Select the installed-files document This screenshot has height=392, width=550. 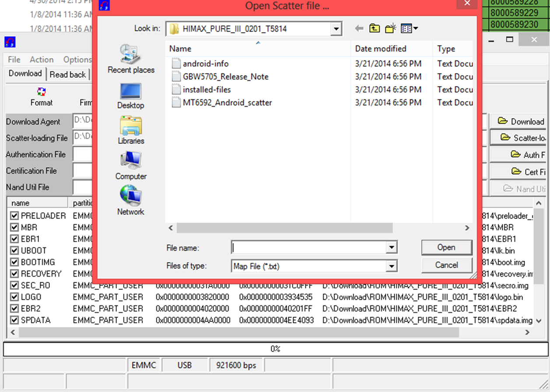[x=207, y=90]
